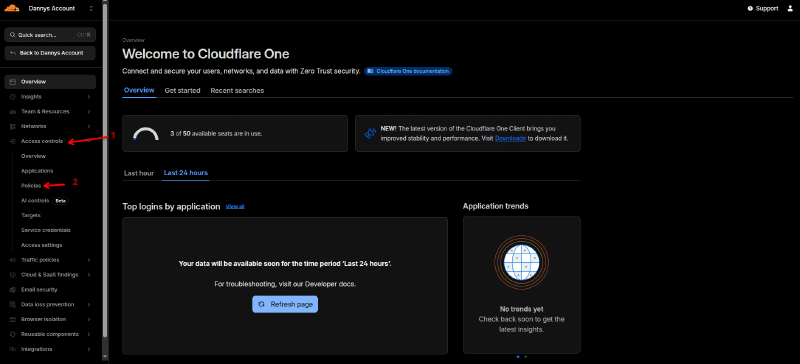Open Policies under Access controls
The height and width of the screenshot is (364, 800).
point(31,185)
